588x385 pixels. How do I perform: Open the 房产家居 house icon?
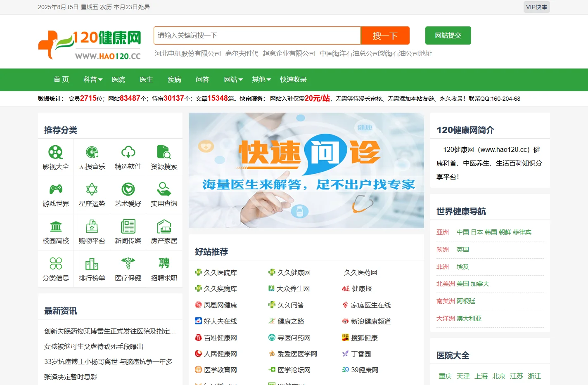pyautogui.click(x=164, y=227)
